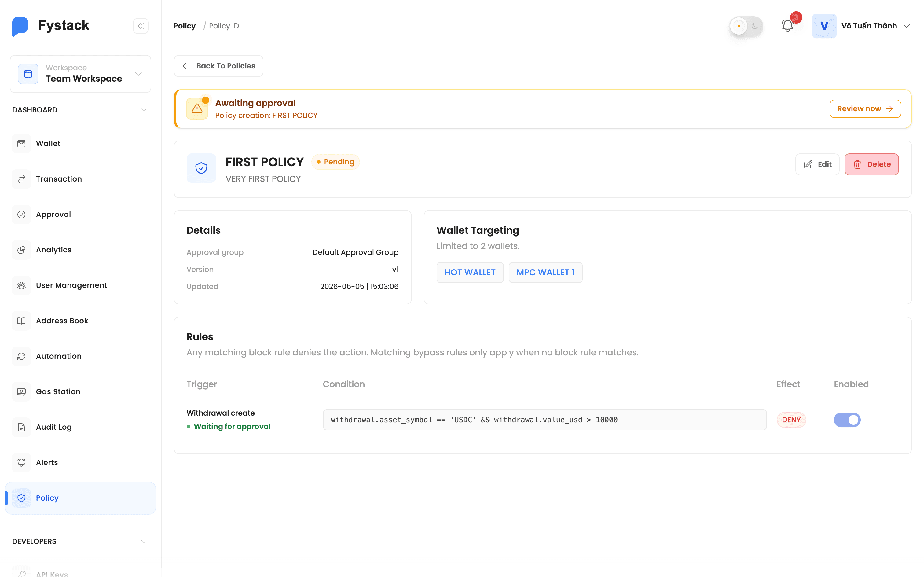This screenshot has width=924, height=580.
Task: Toggle the Withdrawal create rule enabled switch
Action: pyautogui.click(x=847, y=420)
